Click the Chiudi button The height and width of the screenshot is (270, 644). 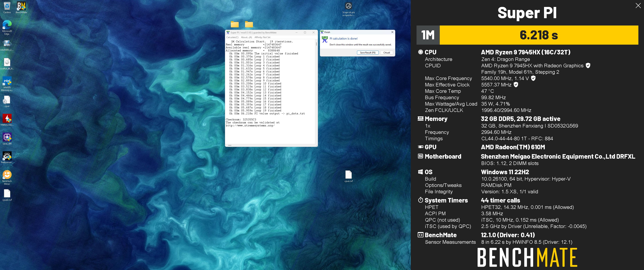coord(387,53)
